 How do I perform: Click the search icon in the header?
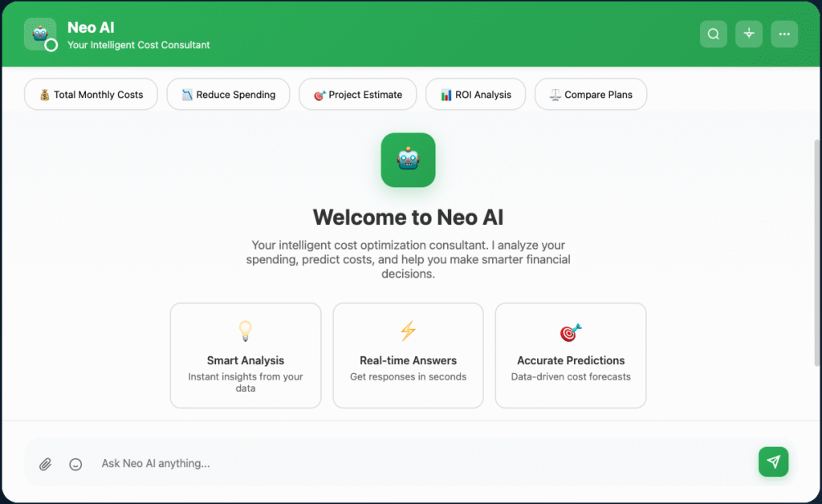pyautogui.click(x=713, y=34)
